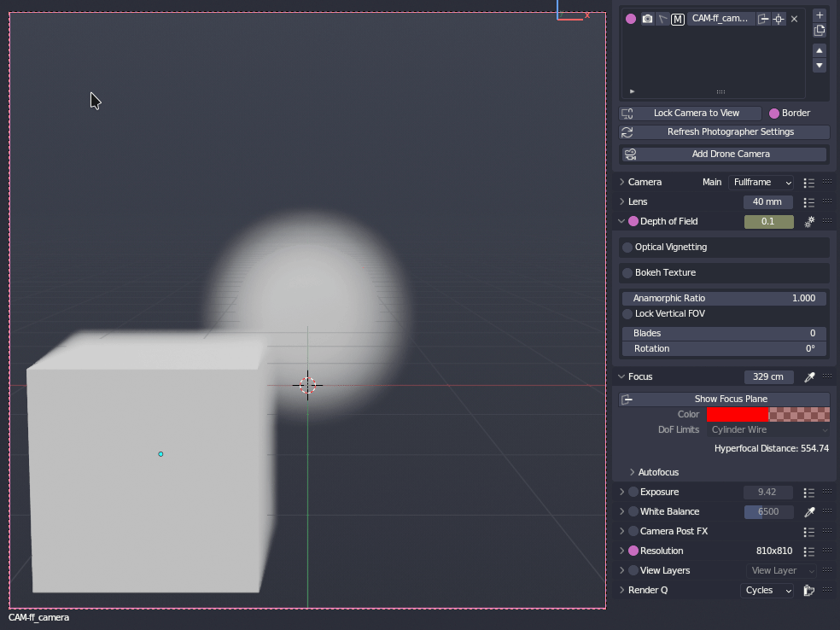840x630 pixels.
Task: Adjust the 0.1 aperture value field
Action: tap(769, 221)
